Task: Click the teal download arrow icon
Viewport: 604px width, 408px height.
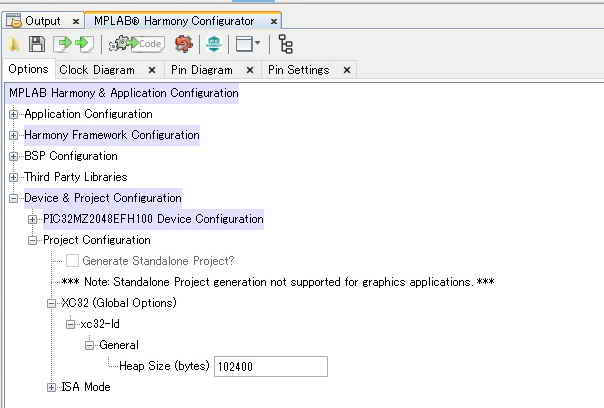Action: click(214, 44)
